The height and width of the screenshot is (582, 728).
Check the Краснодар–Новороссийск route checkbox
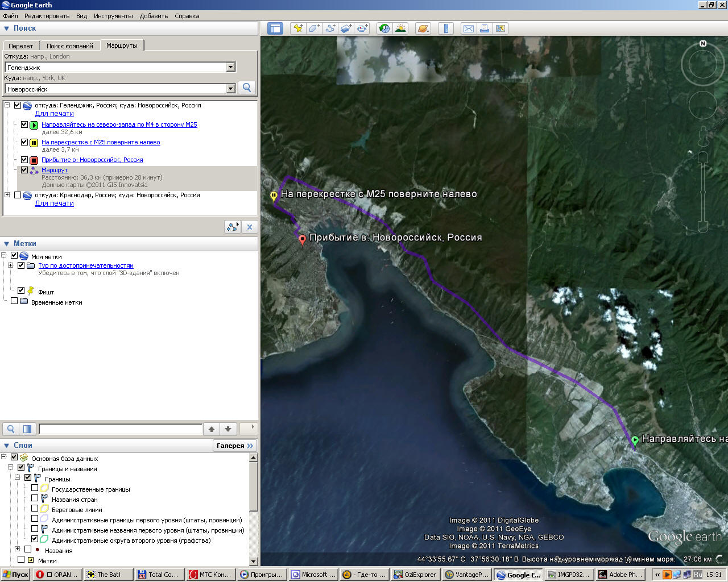point(18,195)
